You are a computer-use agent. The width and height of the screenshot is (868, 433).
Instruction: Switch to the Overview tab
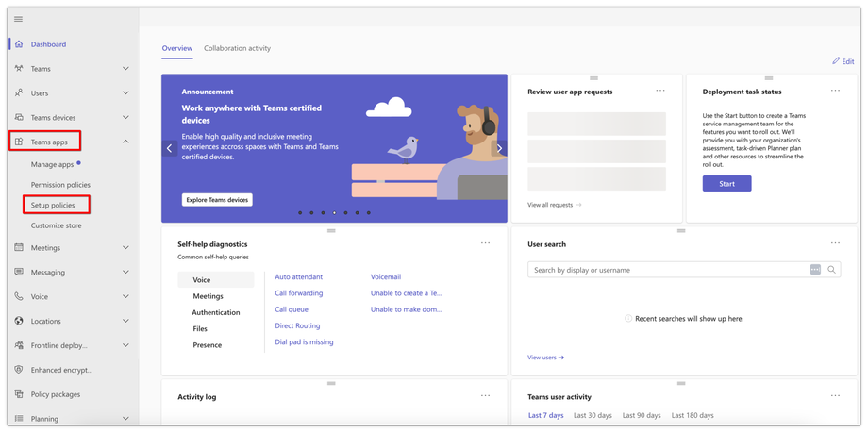click(177, 48)
